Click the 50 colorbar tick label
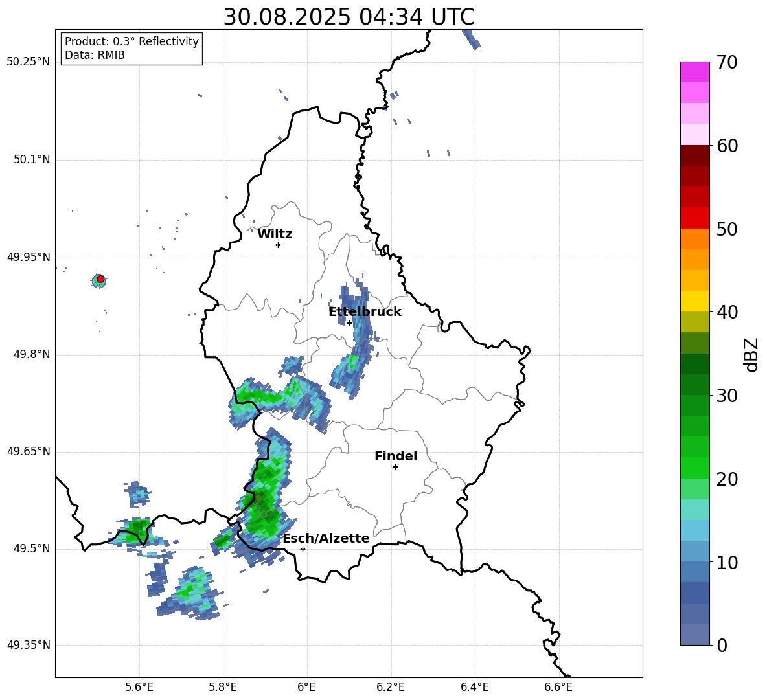767x700 pixels. (x=727, y=229)
